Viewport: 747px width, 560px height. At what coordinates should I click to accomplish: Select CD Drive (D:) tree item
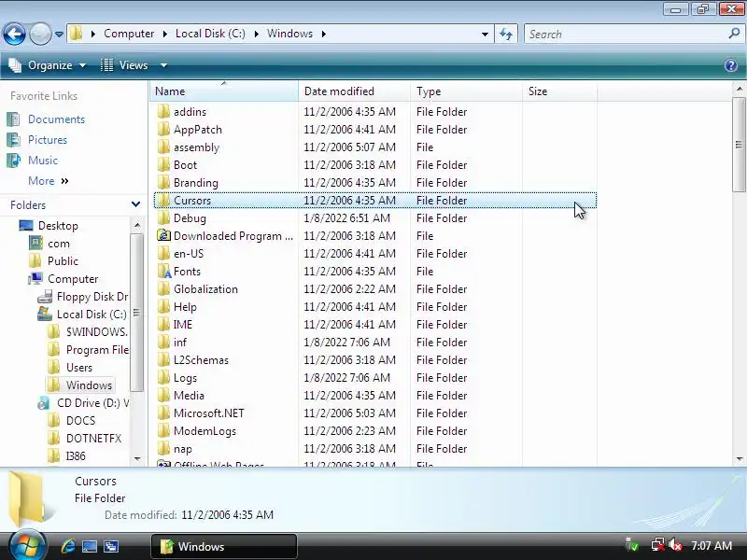(92, 403)
